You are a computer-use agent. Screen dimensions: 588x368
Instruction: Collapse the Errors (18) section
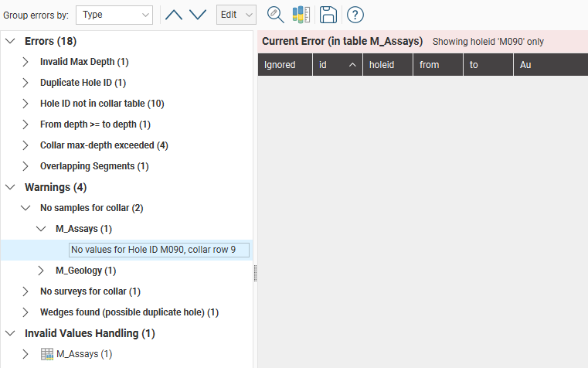pyautogui.click(x=10, y=41)
